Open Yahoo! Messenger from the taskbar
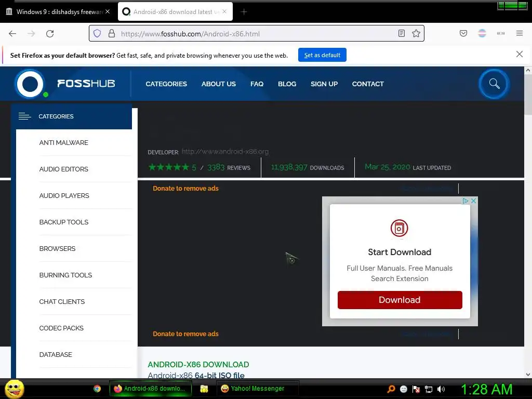This screenshot has height=399, width=532. point(258,389)
